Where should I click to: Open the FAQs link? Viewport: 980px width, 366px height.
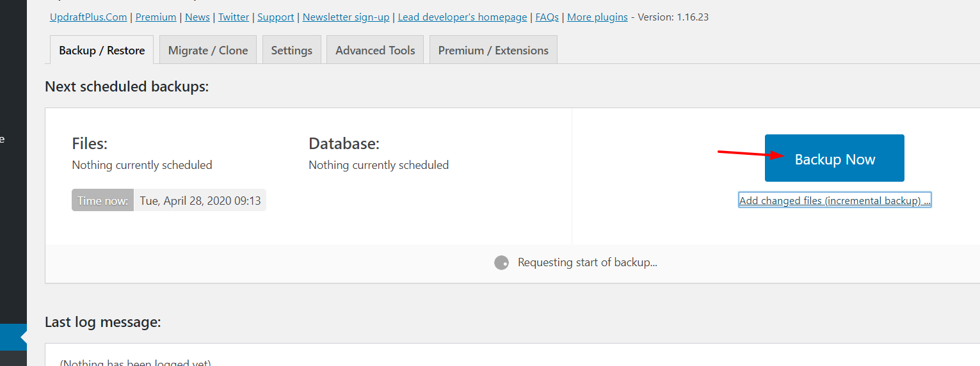click(x=547, y=17)
